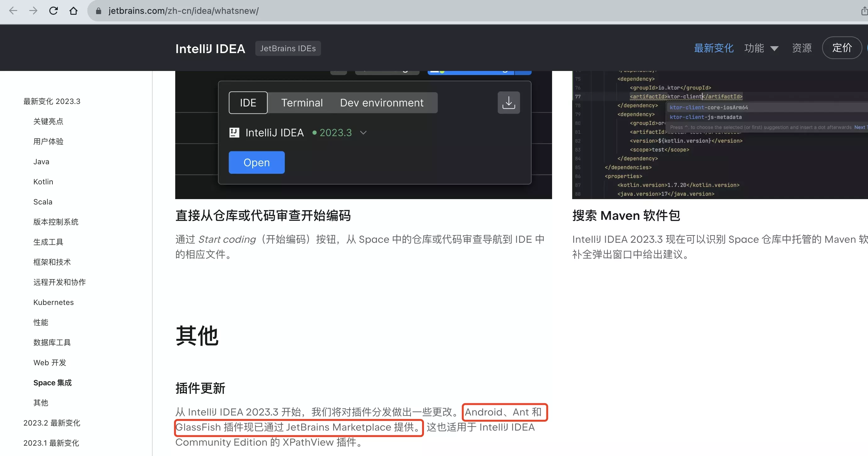Click the blue Open button
The image size is (868, 456).
pyautogui.click(x=257, y=162)
